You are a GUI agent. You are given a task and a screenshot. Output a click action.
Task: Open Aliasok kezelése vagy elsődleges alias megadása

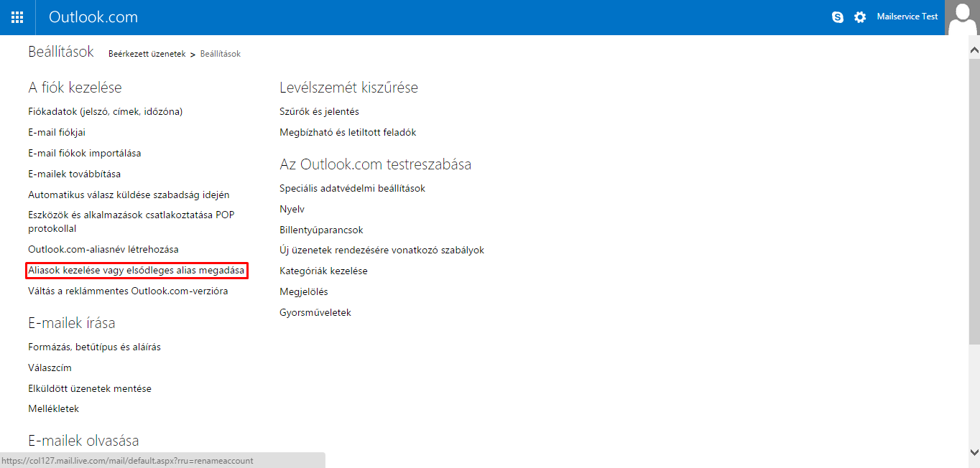[137, 271]
